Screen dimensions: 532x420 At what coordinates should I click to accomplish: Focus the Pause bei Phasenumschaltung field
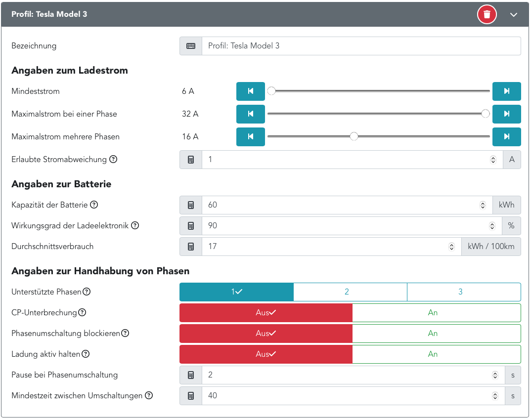click(353, 375)
